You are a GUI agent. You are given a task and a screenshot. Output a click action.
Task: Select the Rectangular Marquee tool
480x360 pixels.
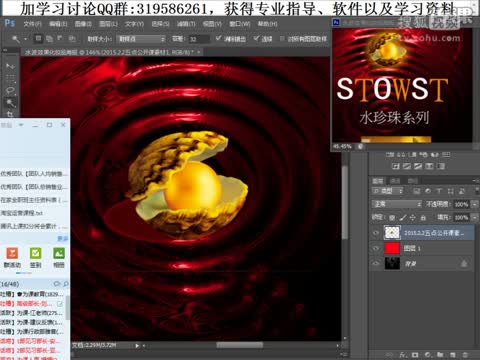10,79
